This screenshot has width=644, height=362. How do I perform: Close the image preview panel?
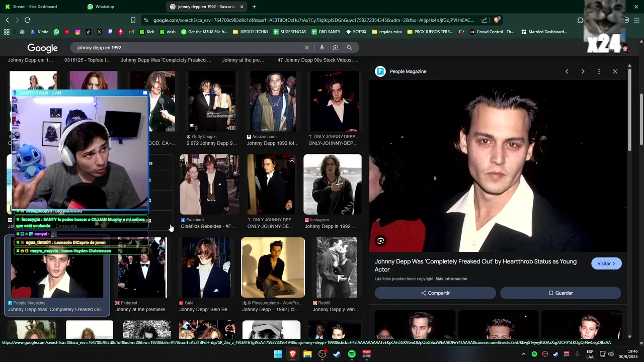pyautogui.click(x=615, y=71)
